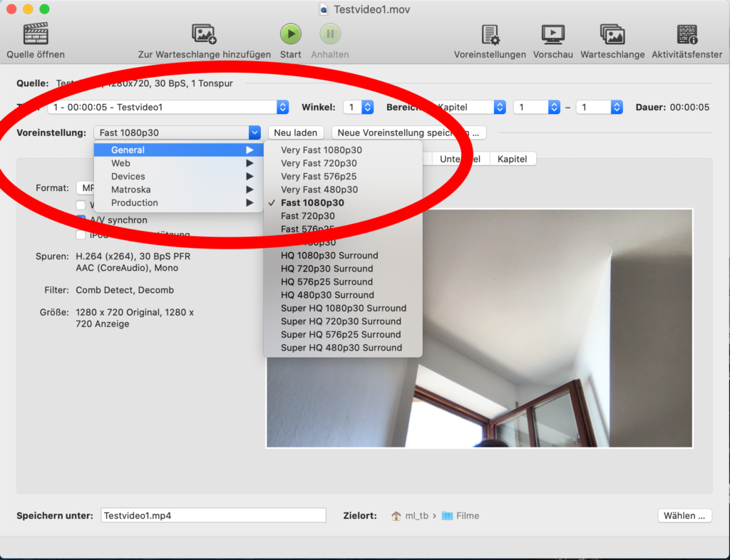The height and width of the screenshot is (560, 730).
Task: Show the Warteschlange queue icon
Action: 612,34
